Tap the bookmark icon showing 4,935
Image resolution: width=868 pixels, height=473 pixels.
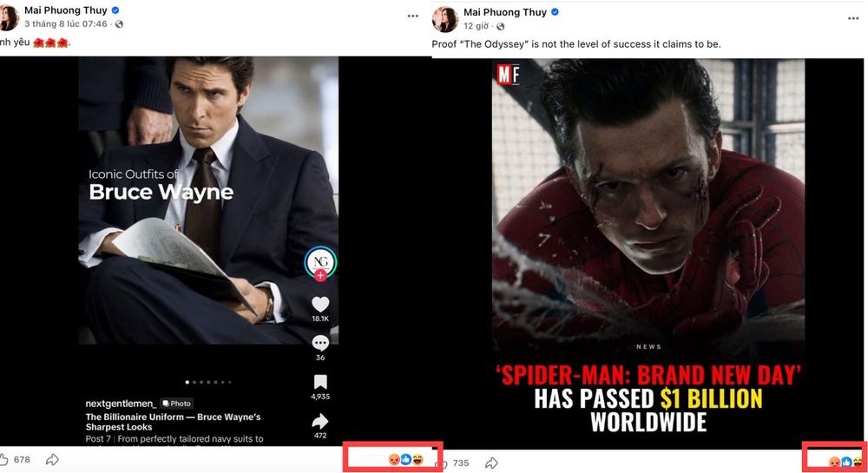click(320, 382)
